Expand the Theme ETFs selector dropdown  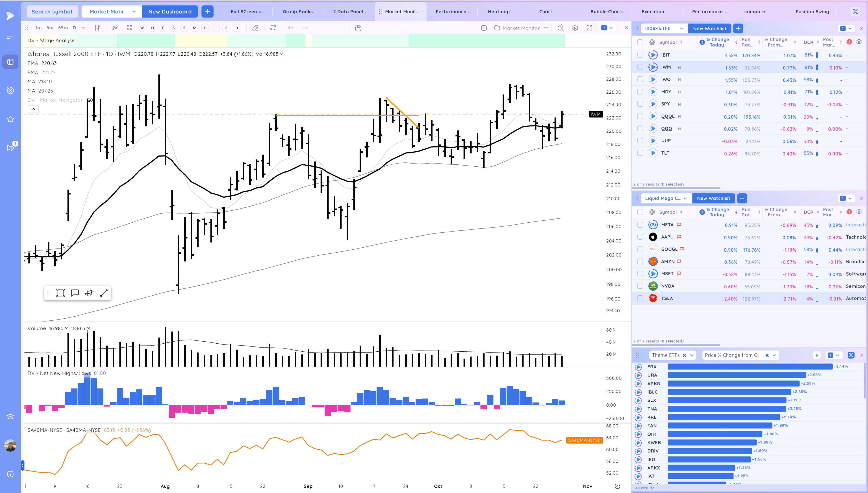(692, 355)
